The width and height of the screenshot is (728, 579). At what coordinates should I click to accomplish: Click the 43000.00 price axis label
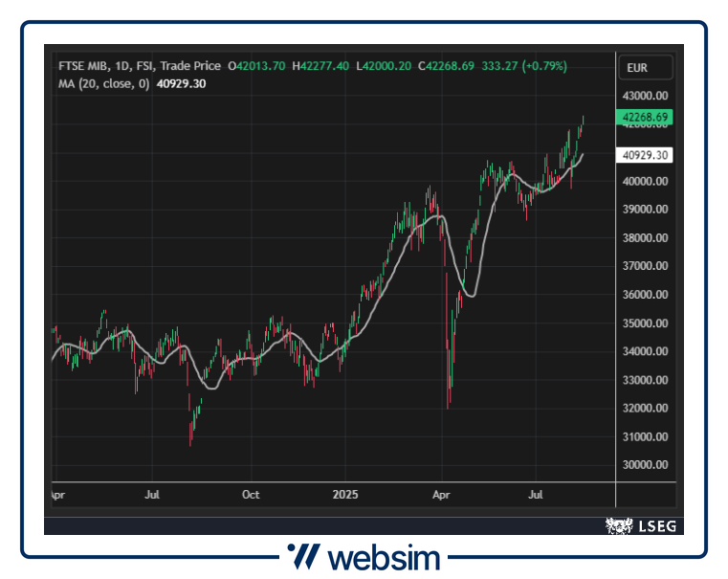click(645, 96)
